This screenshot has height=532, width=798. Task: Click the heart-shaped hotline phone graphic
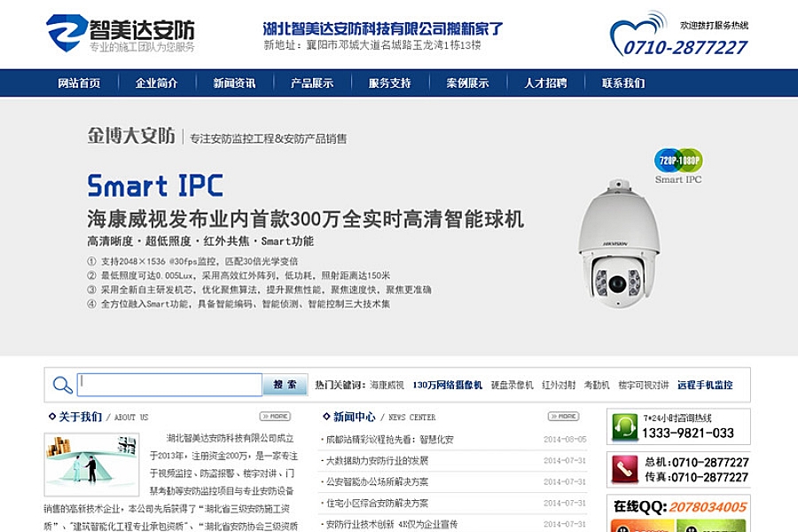tap(638, 33)
